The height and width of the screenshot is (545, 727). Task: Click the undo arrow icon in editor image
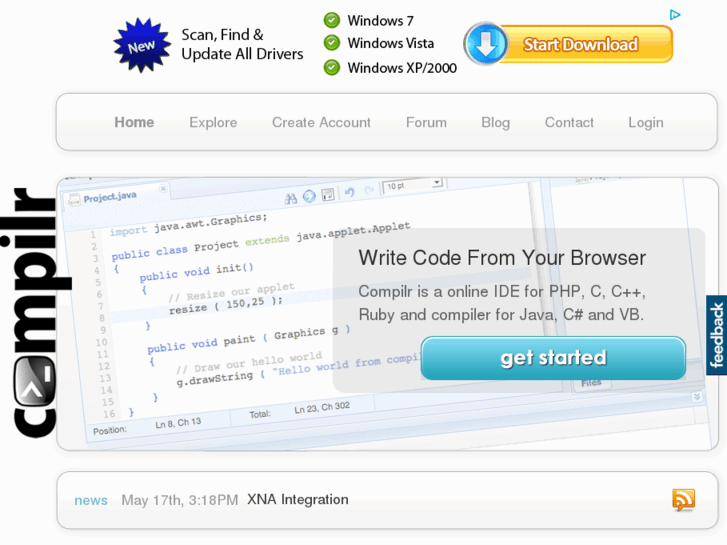(350, 192)
